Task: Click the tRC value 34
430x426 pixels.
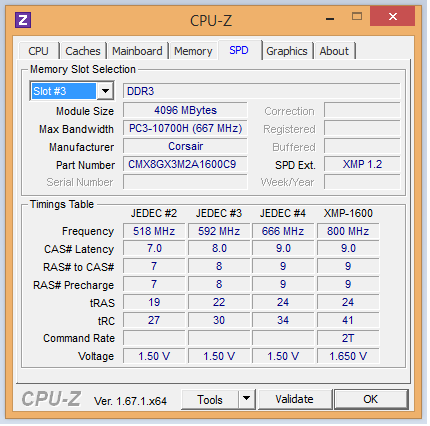Action: [x=283, y=320]
